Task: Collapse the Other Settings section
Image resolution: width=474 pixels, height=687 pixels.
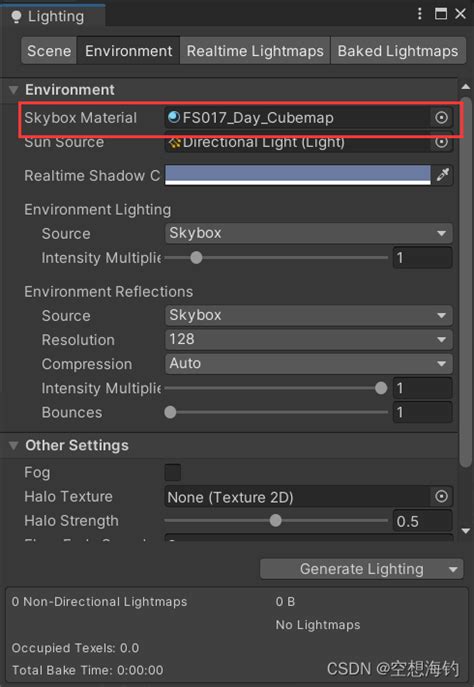Action: [x=14, y=446]
